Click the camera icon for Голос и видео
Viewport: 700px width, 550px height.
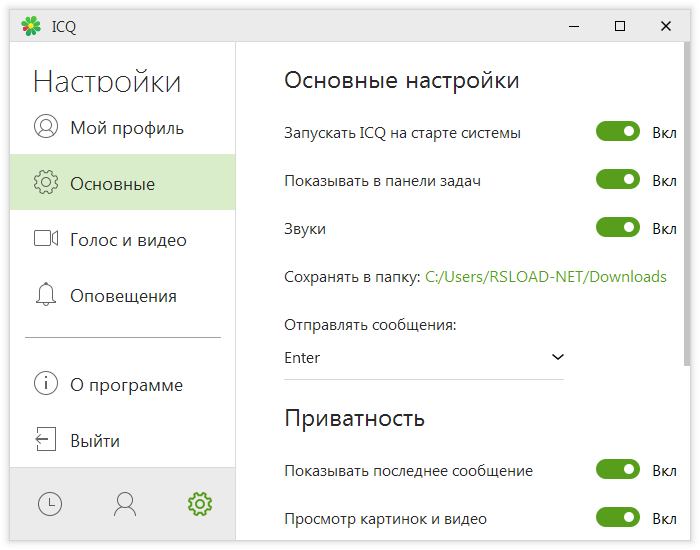pos(46,240)
